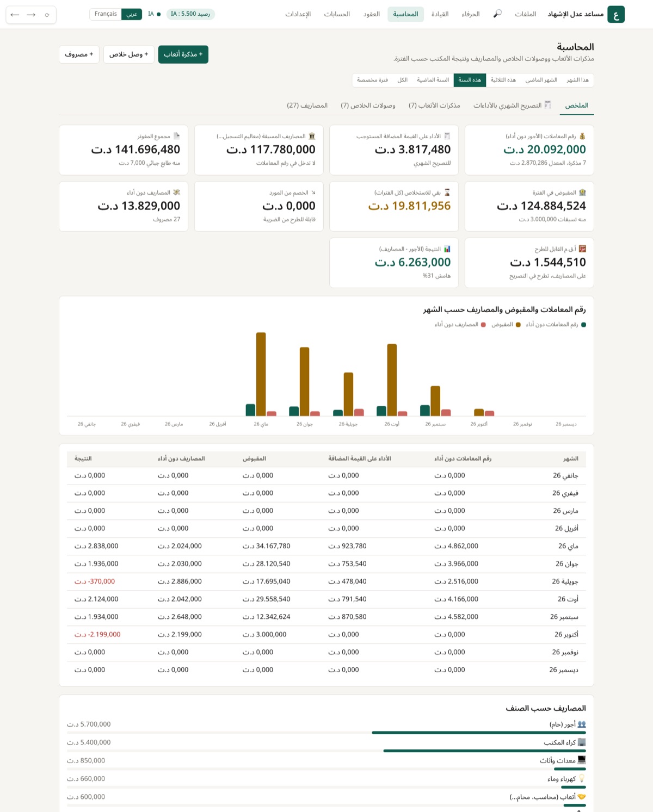Open the التصريح الشهري بالأداءات tab

click(512, 106)
